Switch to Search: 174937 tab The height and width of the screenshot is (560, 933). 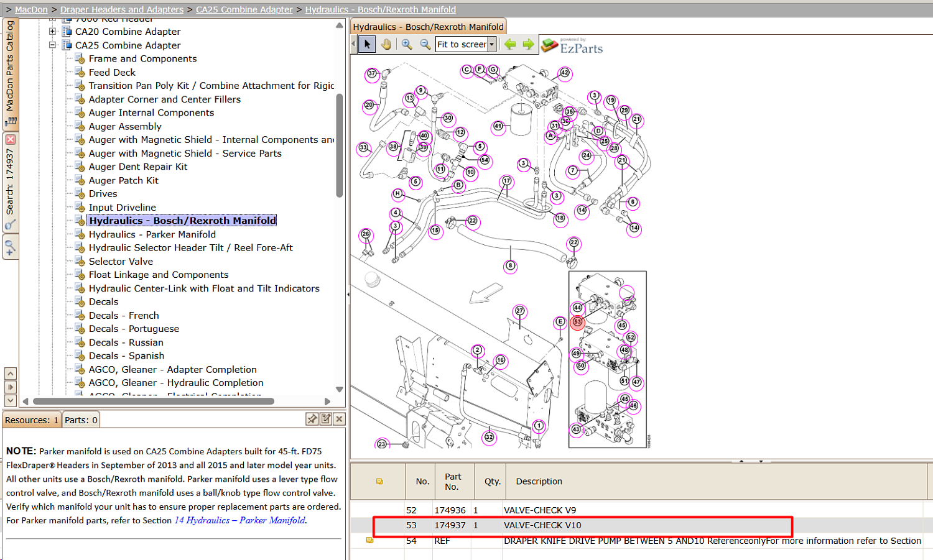(x=10, y=183)
